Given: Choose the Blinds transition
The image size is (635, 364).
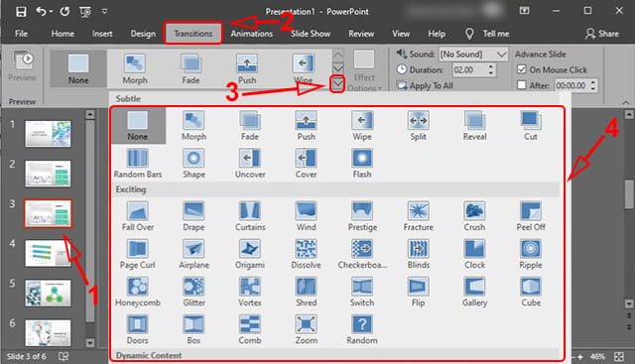Looking at the screenshot, I should tap(418, 254).
